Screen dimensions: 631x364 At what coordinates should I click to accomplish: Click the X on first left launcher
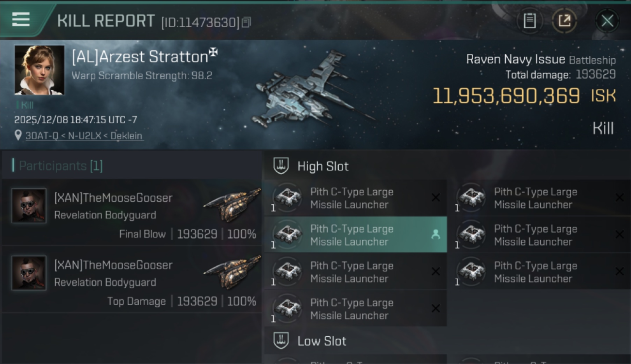(435, 198)
